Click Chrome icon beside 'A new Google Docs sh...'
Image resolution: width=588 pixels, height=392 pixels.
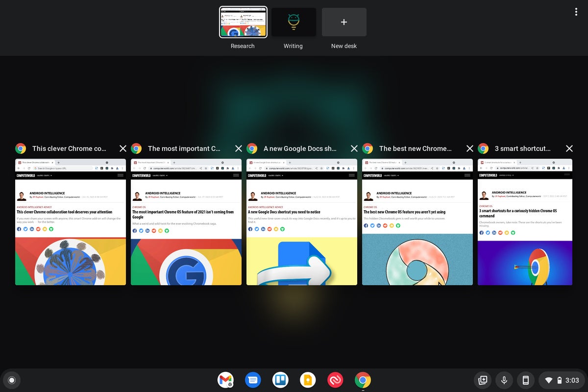click(252, 148)
